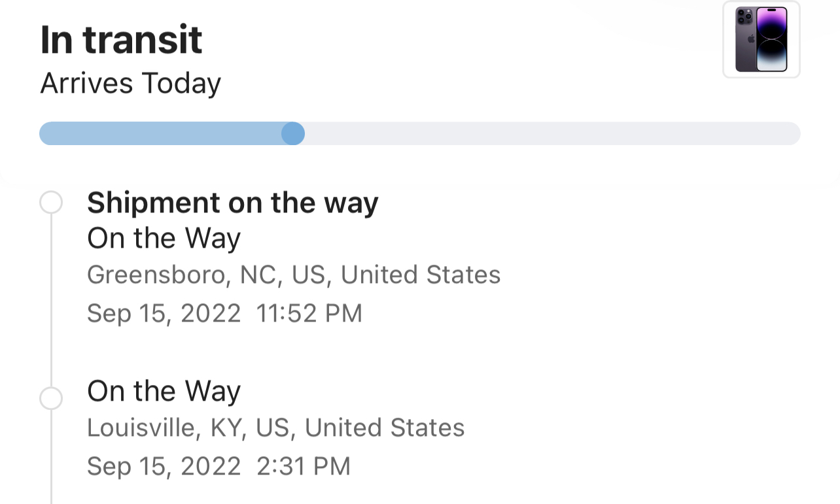Open the iPhone product thumbnail

(x=761, y=39)
